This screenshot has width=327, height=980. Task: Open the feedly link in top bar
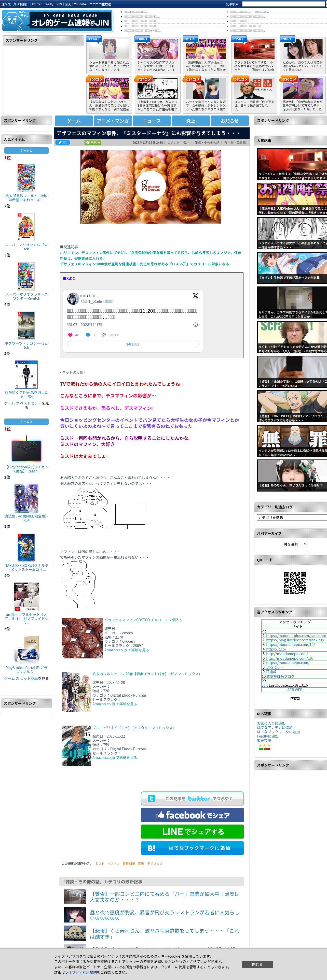pyautogui.click(x=49, y=4)
